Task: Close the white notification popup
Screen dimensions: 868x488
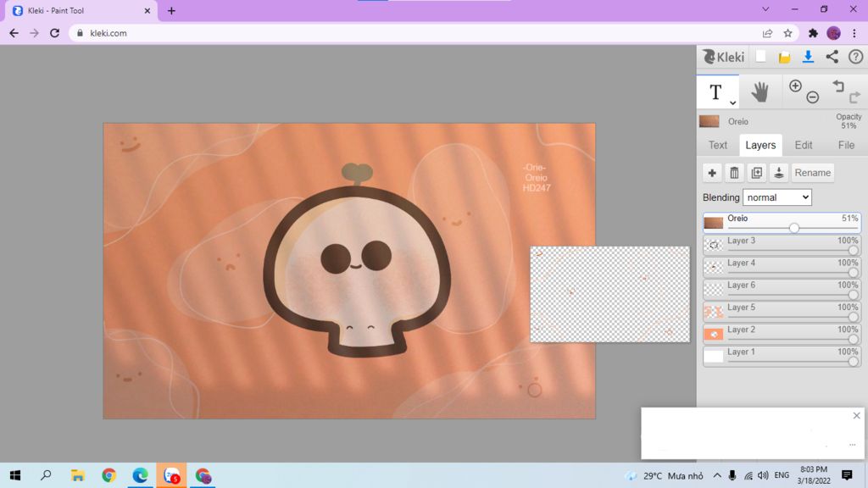Action: coord(856,415)
